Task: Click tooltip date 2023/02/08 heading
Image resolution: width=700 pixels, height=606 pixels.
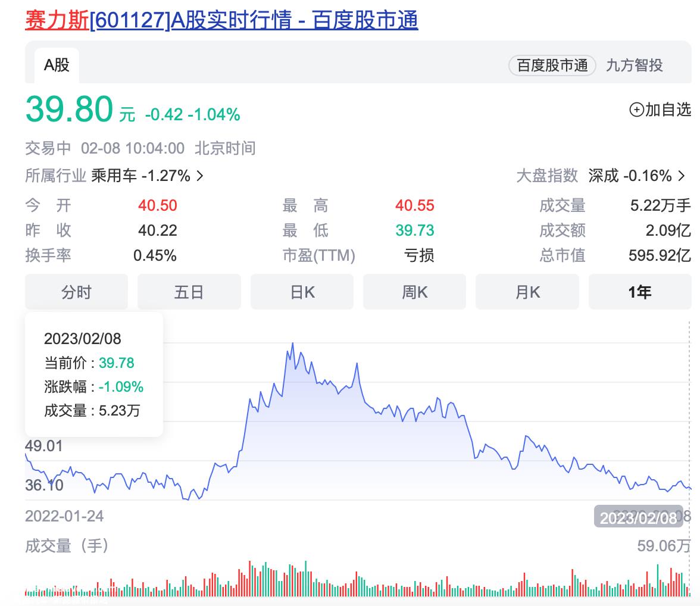Action: 83,339
